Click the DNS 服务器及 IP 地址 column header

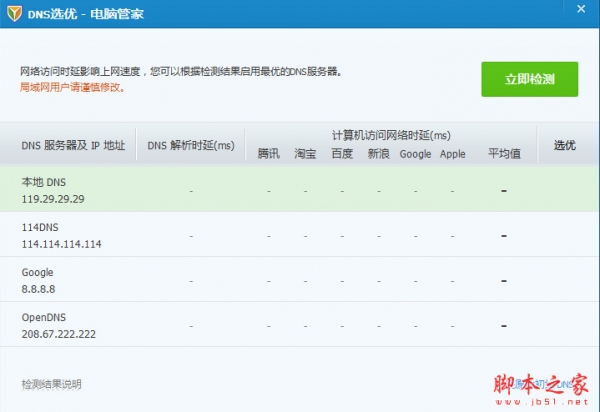click(74, 146)
